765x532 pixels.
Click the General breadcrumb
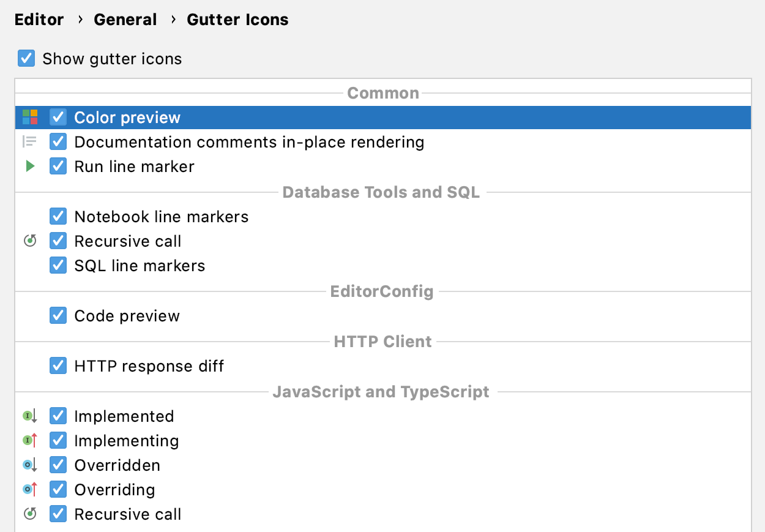125,20
